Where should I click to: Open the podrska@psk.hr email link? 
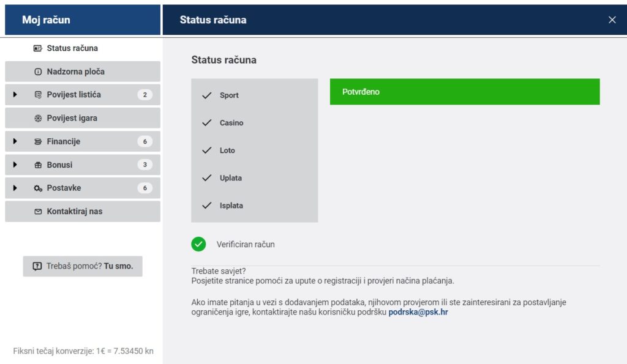click(x=418, y=312)
